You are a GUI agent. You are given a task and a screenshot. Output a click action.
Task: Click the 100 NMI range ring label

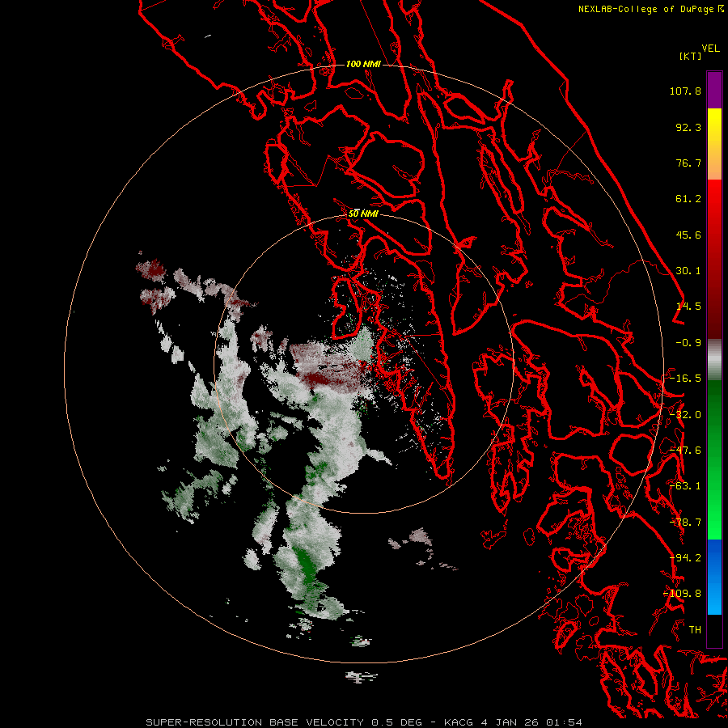pyautogui.click(x=363, y=64)
